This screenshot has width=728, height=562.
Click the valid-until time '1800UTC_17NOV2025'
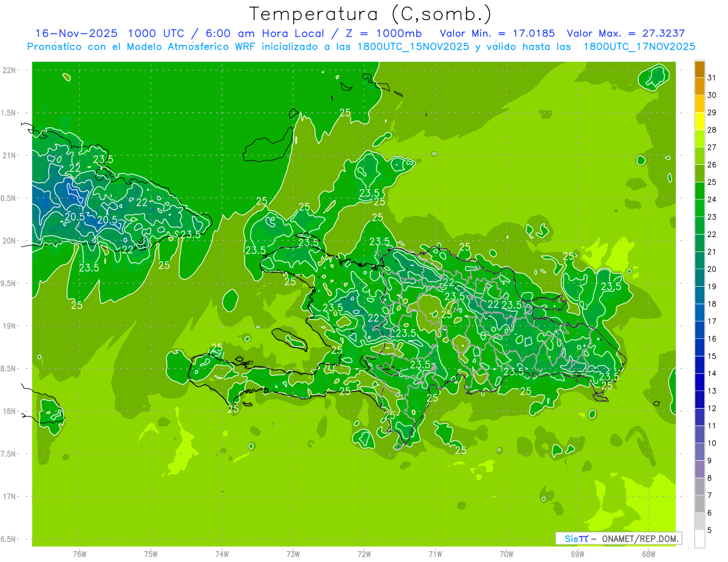tap(639, 47)
